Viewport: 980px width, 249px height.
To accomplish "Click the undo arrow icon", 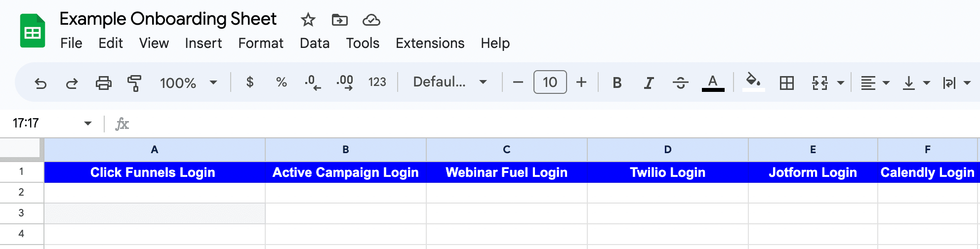I will pyautogui.click(x=41, y=83).
